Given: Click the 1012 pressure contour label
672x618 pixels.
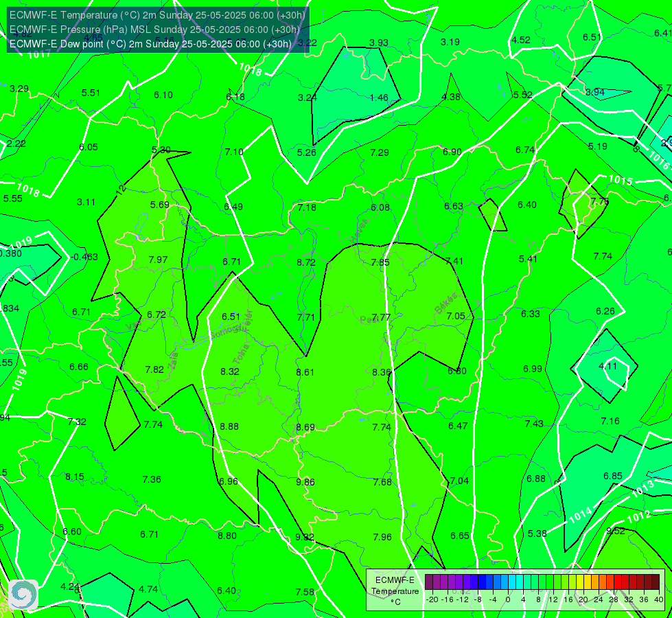Looking at the screenshot, I should [x=639, y=517].
